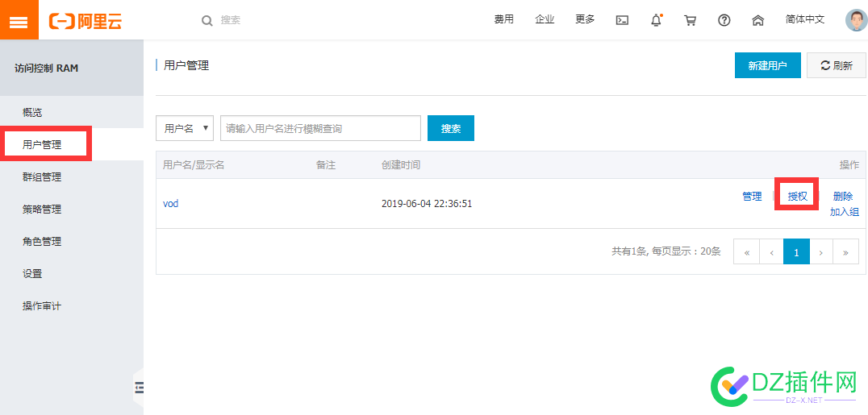This screenshot has height=415, width=868.
Task: Open the vod user link
Action: click(x=170, y=204)
